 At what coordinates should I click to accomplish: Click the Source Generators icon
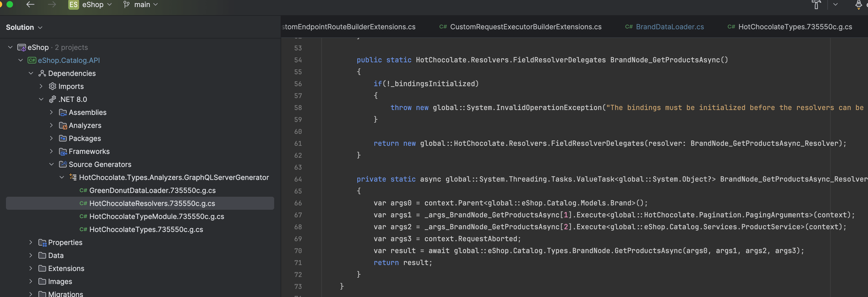pos(63,164)
